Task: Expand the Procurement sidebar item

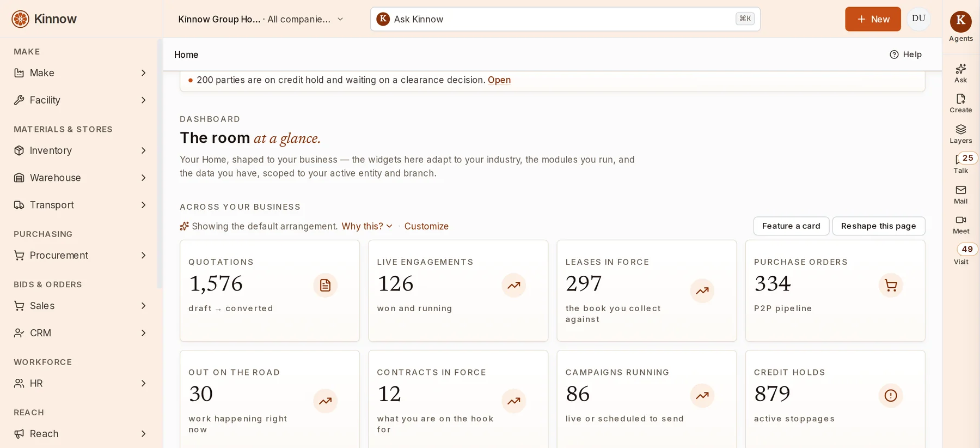Action: 81,256
